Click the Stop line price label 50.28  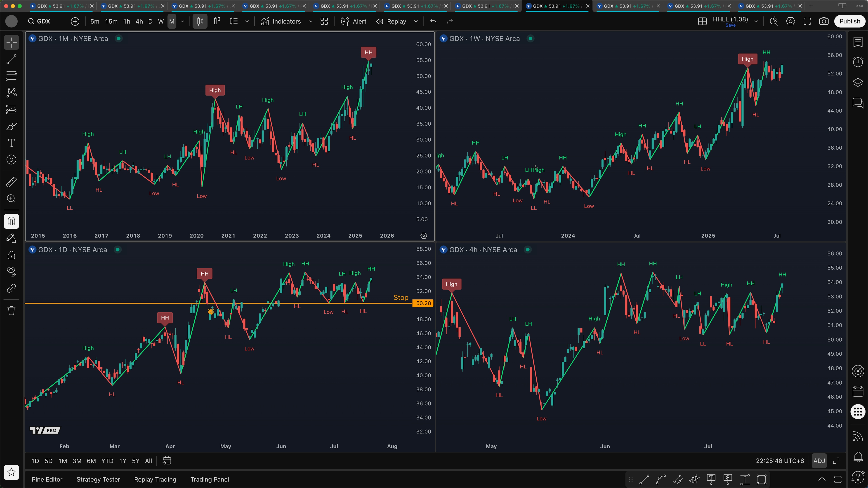point(423,303)
